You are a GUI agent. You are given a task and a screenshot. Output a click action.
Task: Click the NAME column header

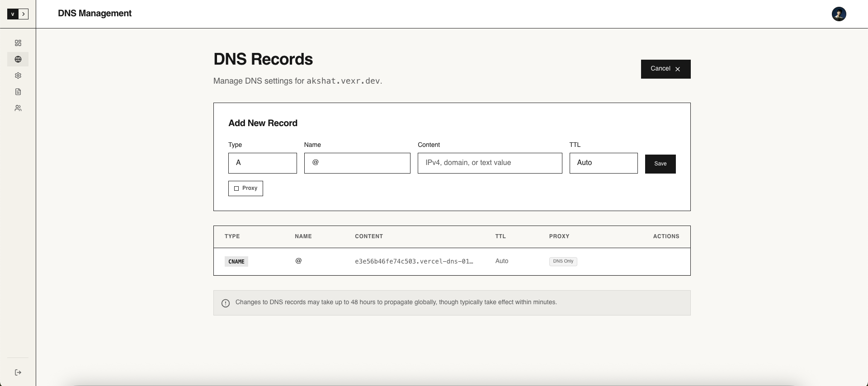click(x=303, y=236)
